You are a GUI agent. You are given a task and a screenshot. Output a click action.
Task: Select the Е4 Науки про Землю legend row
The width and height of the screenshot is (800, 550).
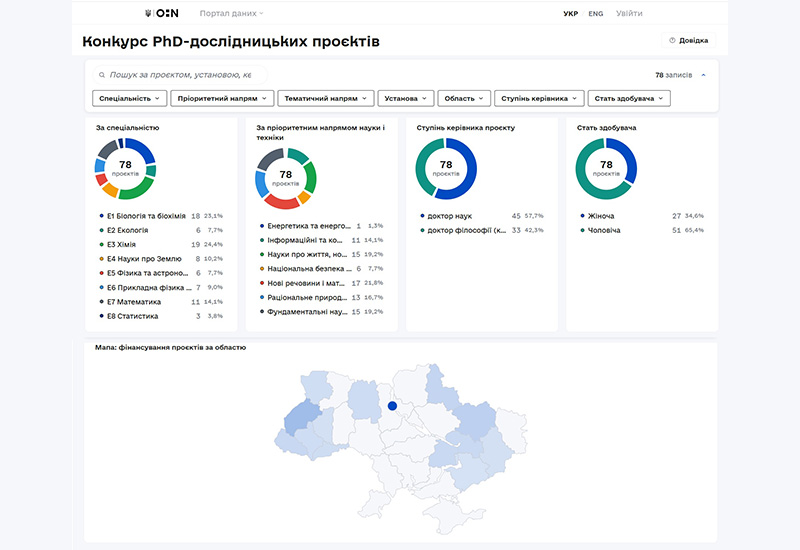[161, 259]
